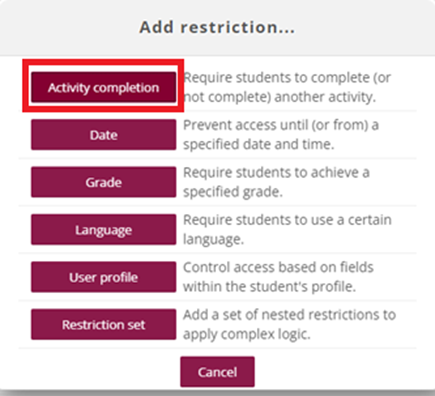Click the 'Require students to complete' description
Screen dimensions: 435x396
(x=287, y=87)
